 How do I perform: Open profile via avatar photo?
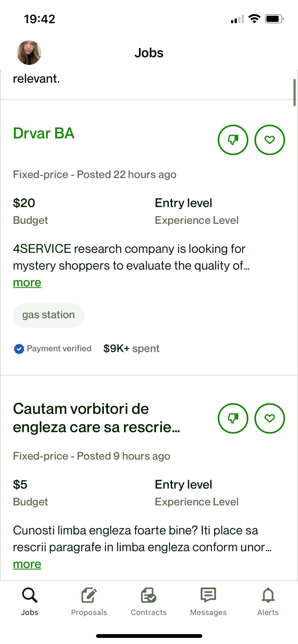pos(29,53)
